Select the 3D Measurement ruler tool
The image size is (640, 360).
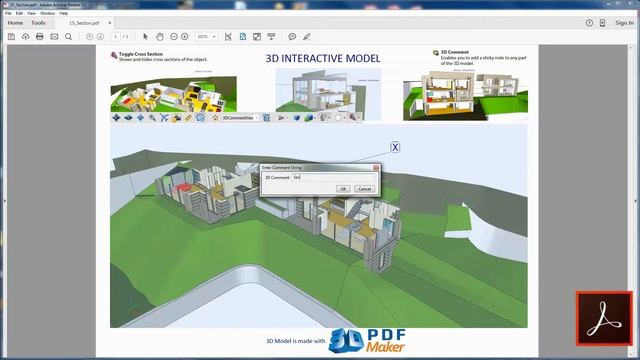pyautogui.click(x=188, y=118)
